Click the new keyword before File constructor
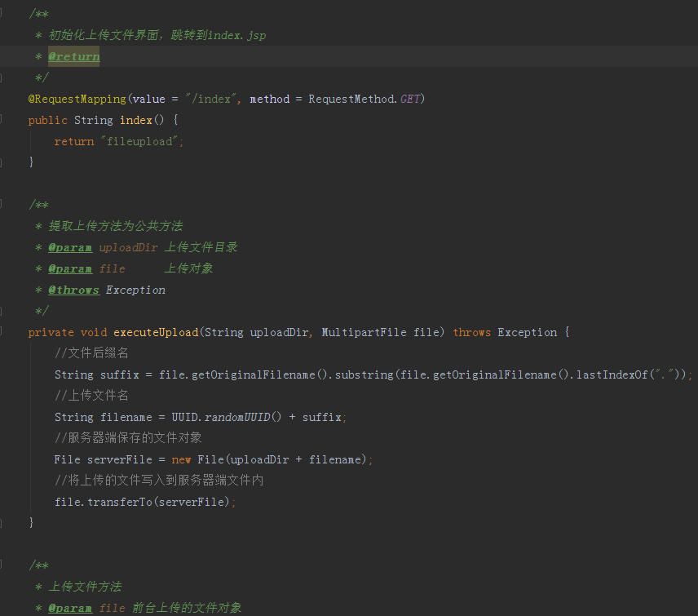 [181, 459]
